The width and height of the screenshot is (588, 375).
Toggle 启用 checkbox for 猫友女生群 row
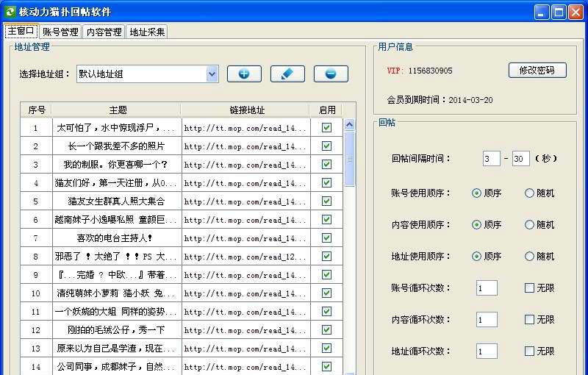(x=326, y=201)
